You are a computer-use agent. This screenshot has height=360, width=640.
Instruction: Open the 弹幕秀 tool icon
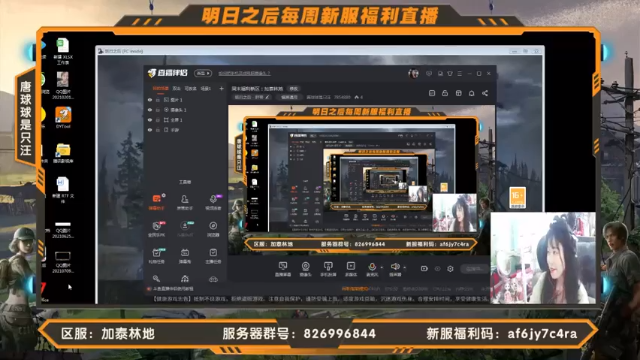click(184, 256)
